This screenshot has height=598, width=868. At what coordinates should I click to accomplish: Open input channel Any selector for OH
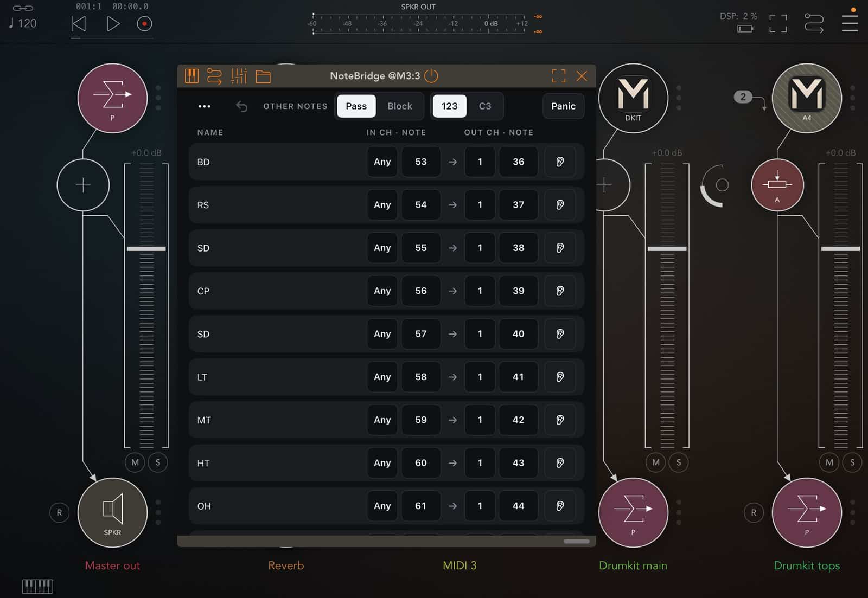pos(382,506)
